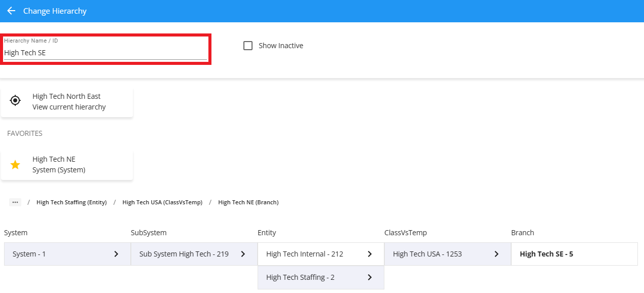The image size is (644, 293).
Task: Select the High Tech NE favorite card
Action: tap(67, 165)
